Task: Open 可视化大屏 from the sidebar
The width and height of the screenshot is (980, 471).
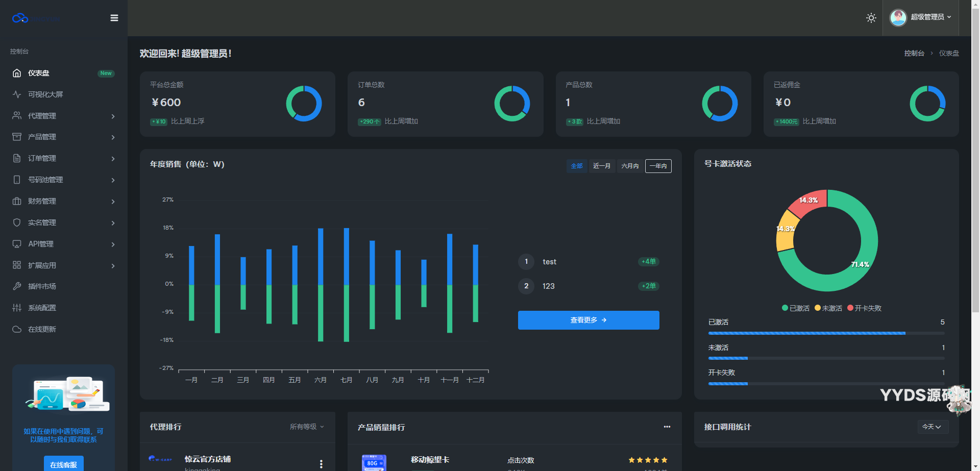Action: coord(45,94)
